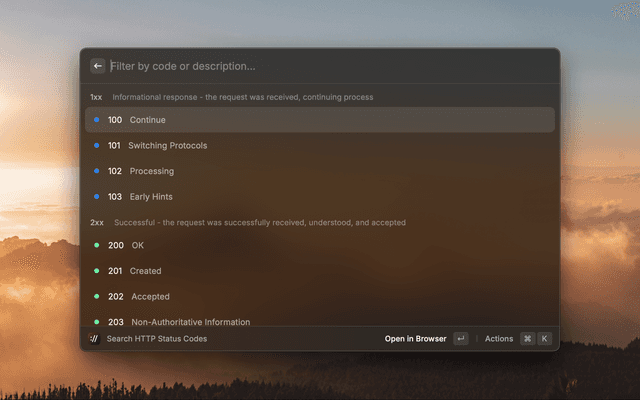Image resolution: width=640 pixels, height=400 pixels.
Task: Open the Actions menu
Action: tap(499, 339)
